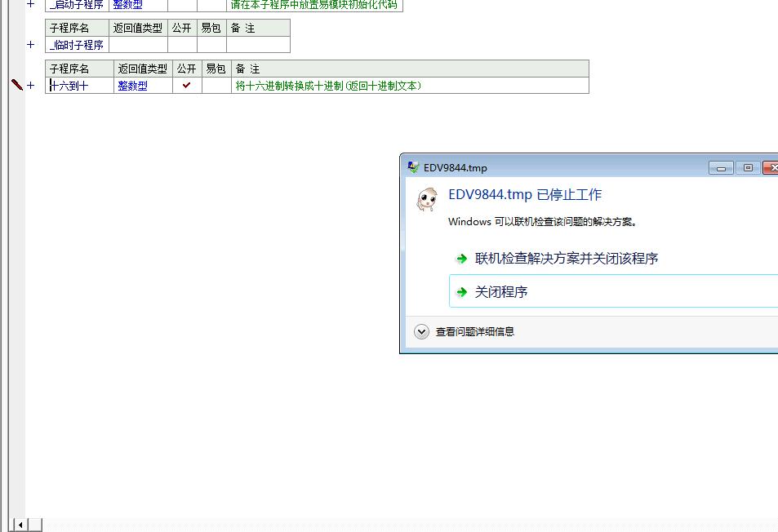Select the _临时子程序 name cell

pyautogui.click(x=77, y=45)
